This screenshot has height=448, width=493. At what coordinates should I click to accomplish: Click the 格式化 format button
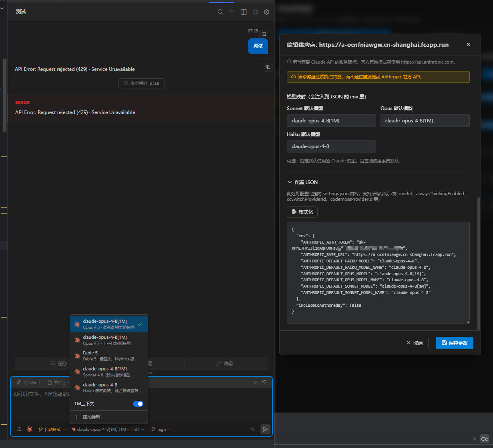point(302,212)
